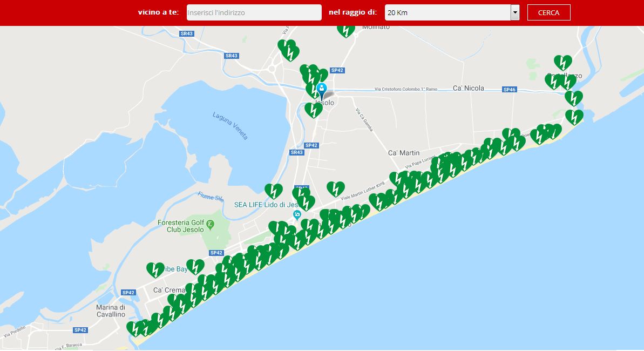Open the 20 Km radius dropdown

452,12
